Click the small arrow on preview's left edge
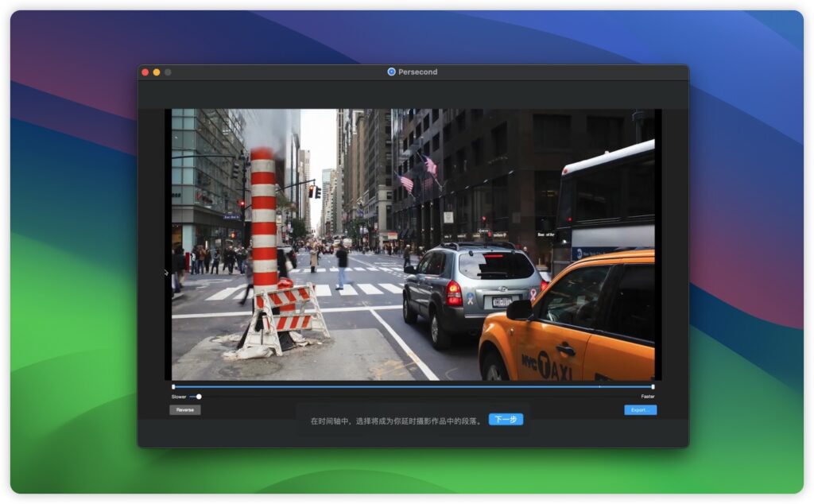Image resolution: width=814 pixels, height=504 pixels. coord(166,273)
